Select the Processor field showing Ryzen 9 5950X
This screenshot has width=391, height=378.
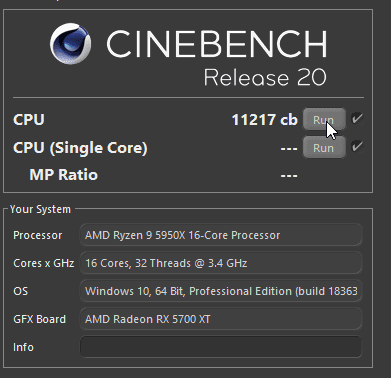pyautogui.click(x=221, y=235)
